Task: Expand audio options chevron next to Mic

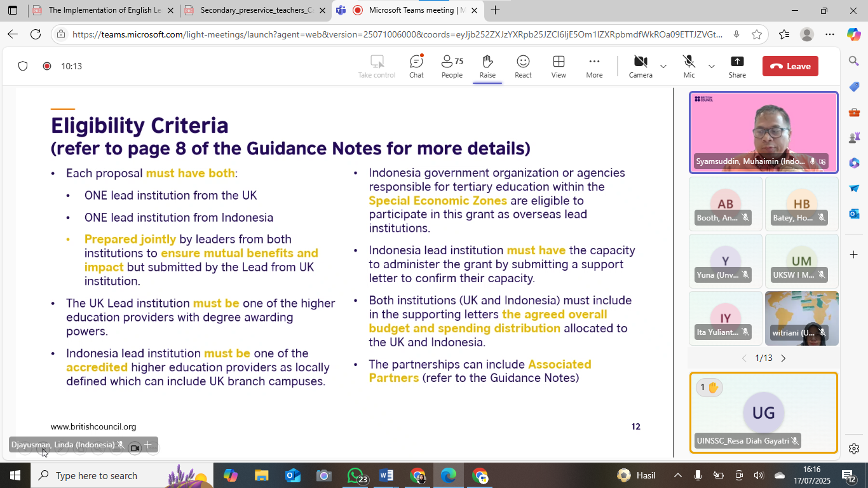Action: [x=712, y=66]
